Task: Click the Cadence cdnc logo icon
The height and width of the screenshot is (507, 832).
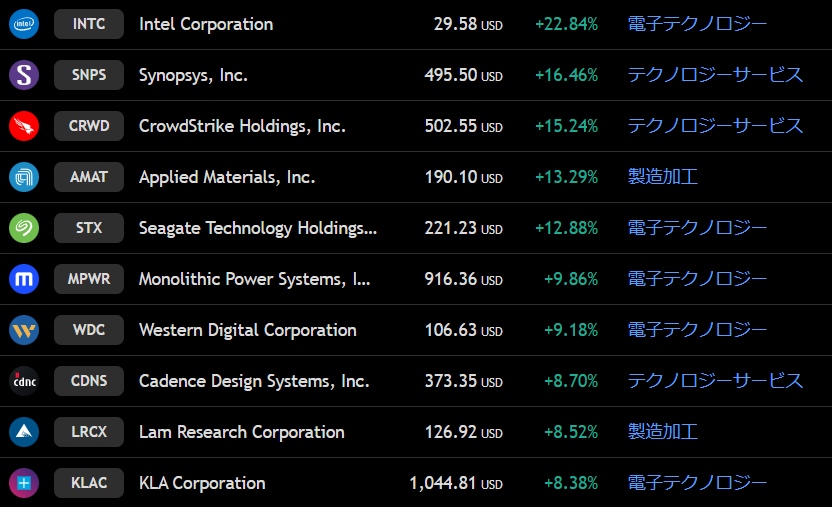Action: click(x=23, y=381)
